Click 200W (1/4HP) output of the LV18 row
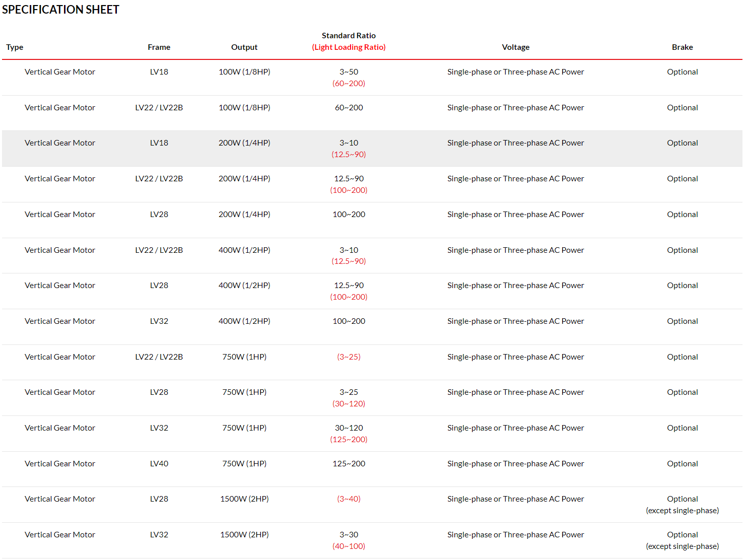Screen dimensions: 747x560 pos(244,143)
